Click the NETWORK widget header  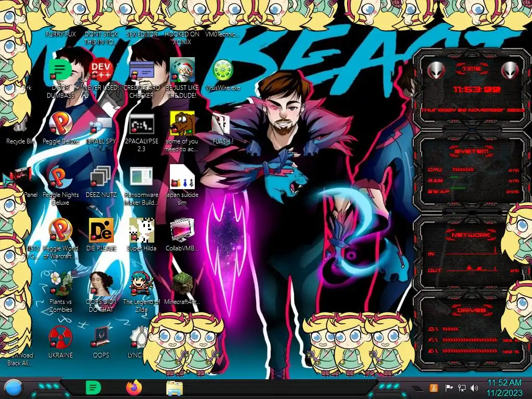[471, 234]
